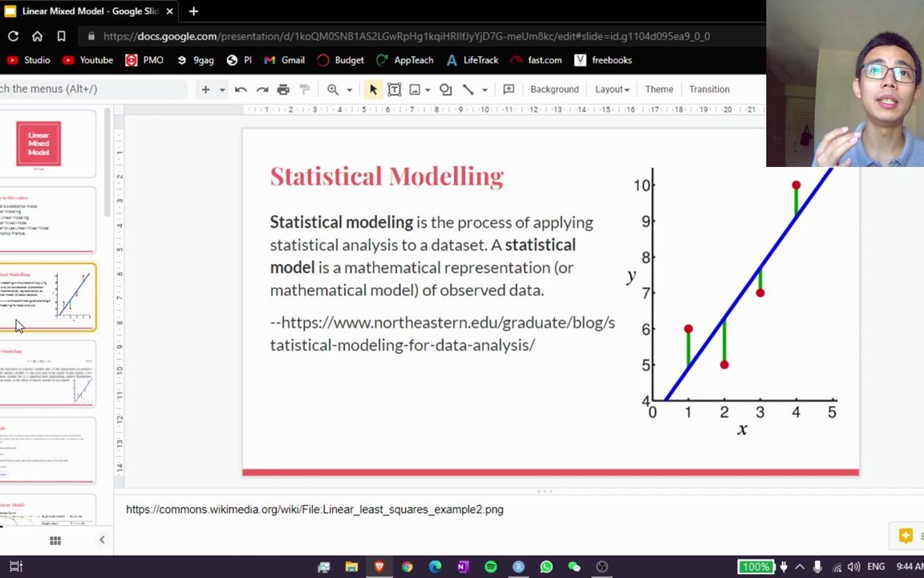Screen dimensions: 924x578
Task: Insert a text box using its toolbar icon
Action: (394, 89)
